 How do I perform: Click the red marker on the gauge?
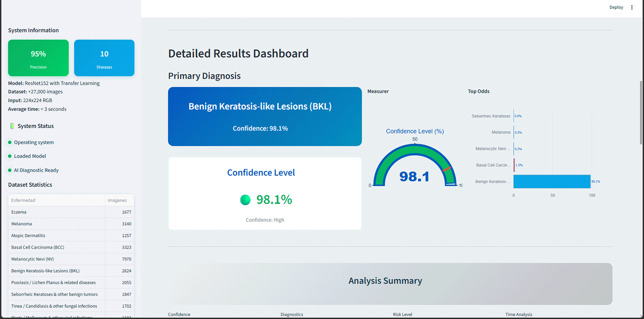pos(447,169)
